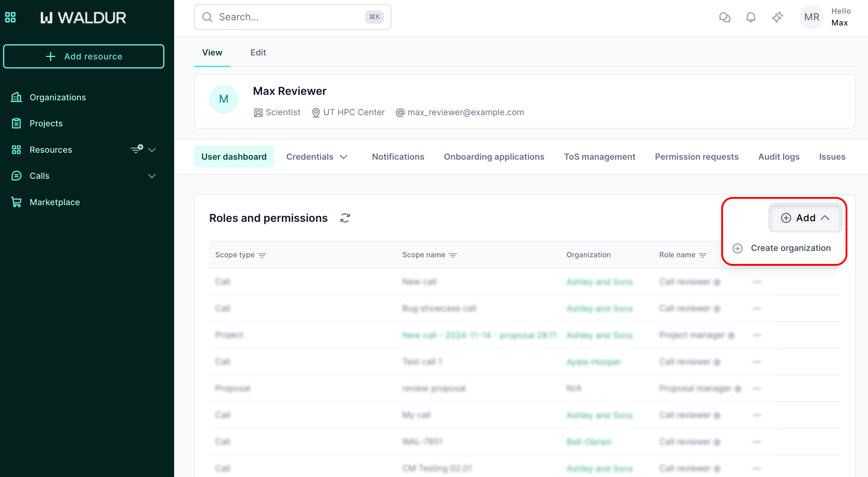Filter by Scope type column
This screenshot has height=477, width=868.
pyautogui.click(x=262, y=255)
